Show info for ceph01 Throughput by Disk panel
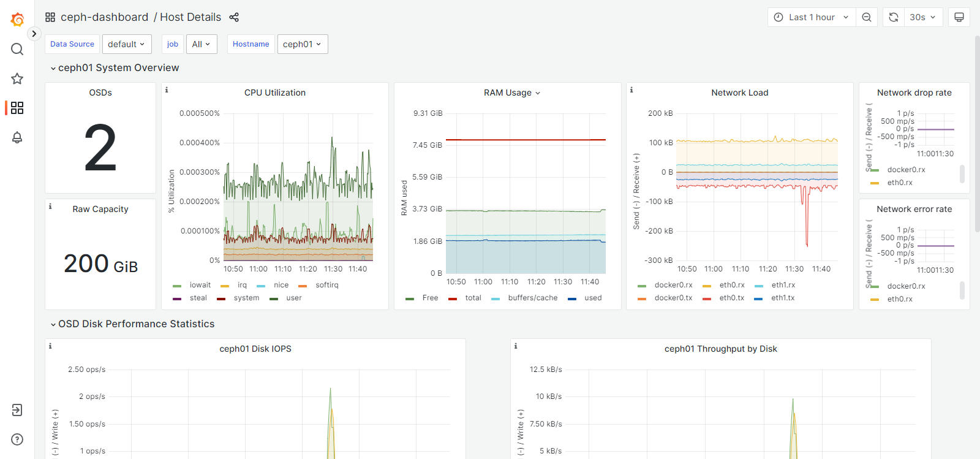980x459 pixels. click(516, 346)
